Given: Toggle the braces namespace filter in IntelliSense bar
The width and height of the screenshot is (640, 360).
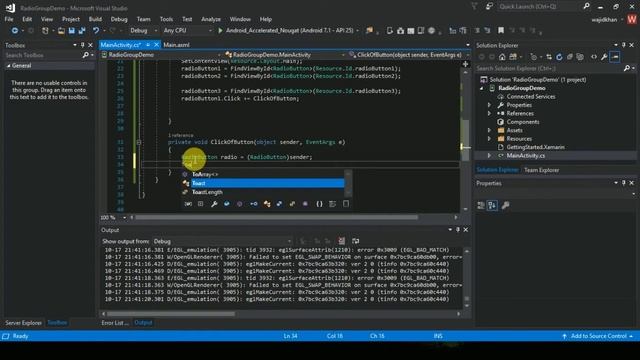Looking at the screenshot, I should click(x=319, y=204).
